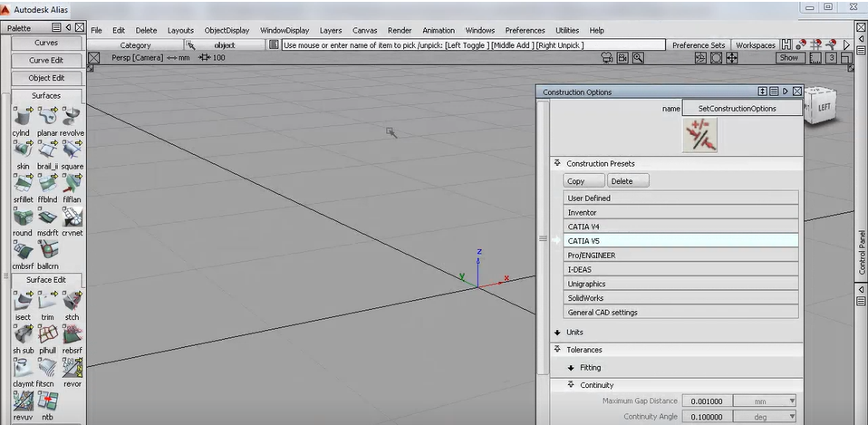This screenshot has width=868, height=425.
Task: Expand the Units section
Action: point(557,332)
